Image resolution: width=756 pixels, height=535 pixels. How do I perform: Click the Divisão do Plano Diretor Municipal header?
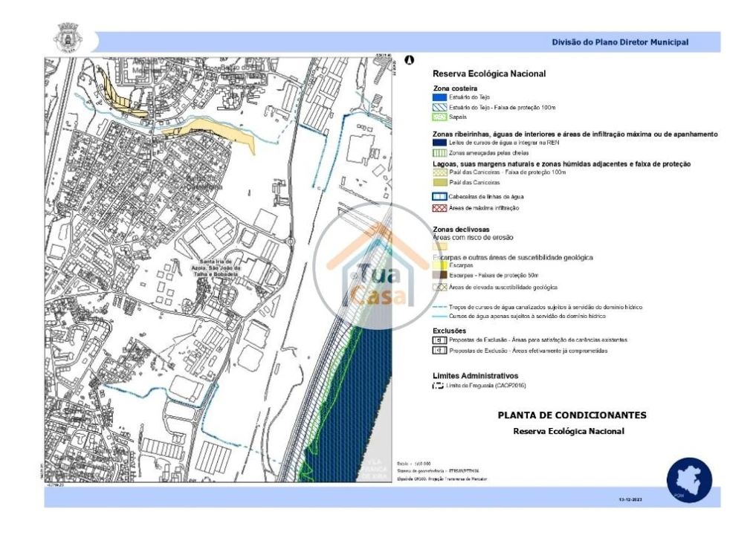coord(619,42)
